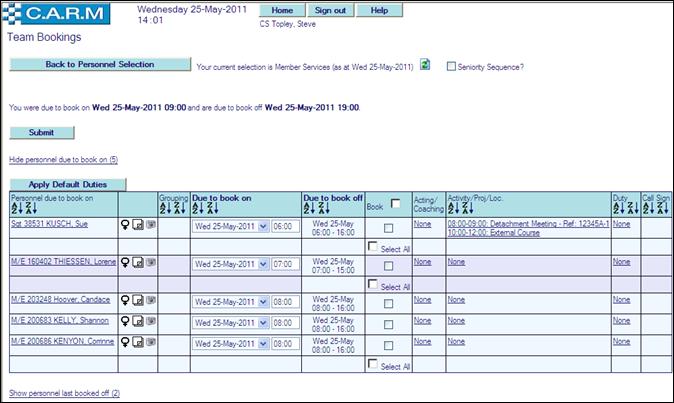Image resolution: width=674 pixels, height=403 pixels.
Task: Tick the Book checkbox for KUSCH, Sue
Action: 388,227
